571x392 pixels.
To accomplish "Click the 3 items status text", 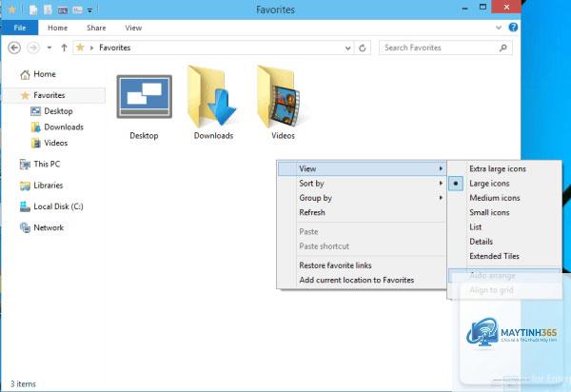I will [x=23, y=384].
